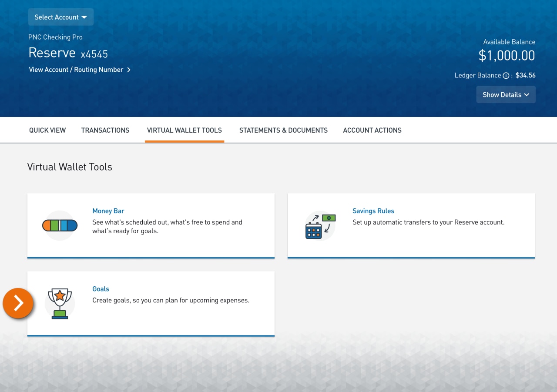The height and width of the screenshot is (392, 557).
Task: Expand the Show Details panel
Action: 506,94
